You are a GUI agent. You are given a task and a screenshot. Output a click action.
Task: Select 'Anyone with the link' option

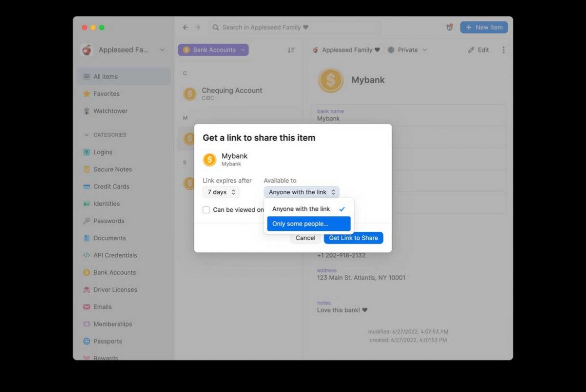pos(301,209)
